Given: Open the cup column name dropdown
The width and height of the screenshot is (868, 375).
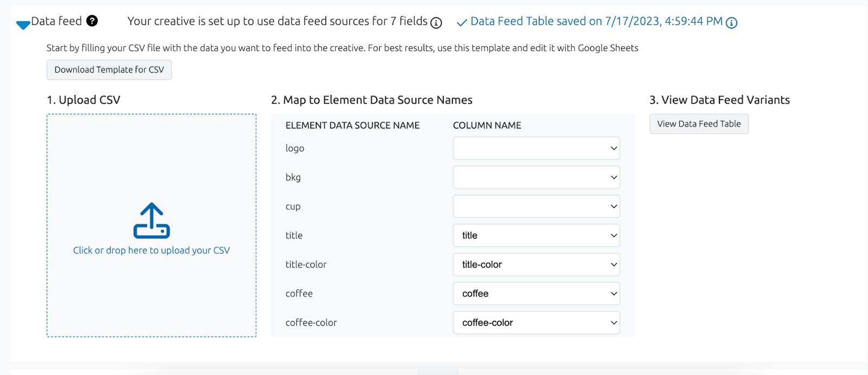Looking at the screenshot, I should tap(536, 206).
